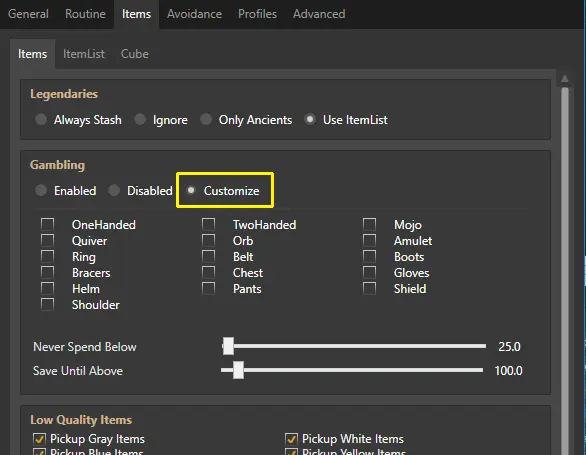Enable the Amulet gambling checkbox
The height and width of the screenshot is (455, 586).
coord(369,240)
